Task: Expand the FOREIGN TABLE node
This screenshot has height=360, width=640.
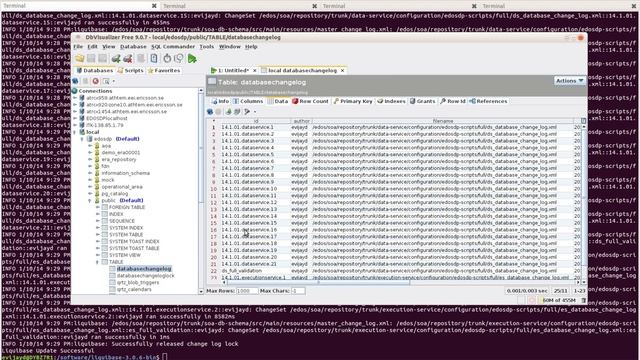Action: coord(98,207)
